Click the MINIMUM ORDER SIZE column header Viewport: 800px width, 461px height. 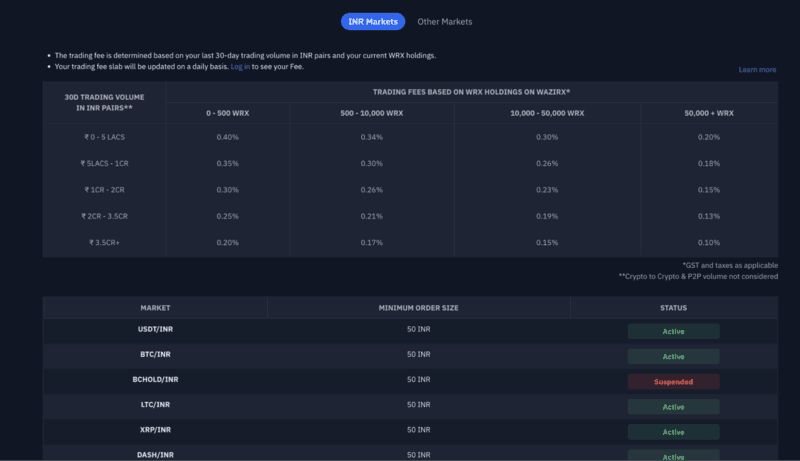418,308
